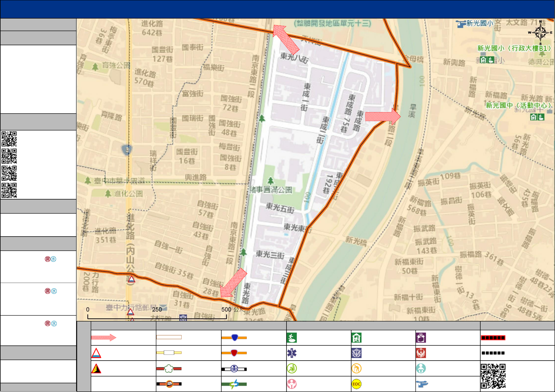This screenshot has width=555, height=392.
Task: Click the blue star-of-life medical legend icon
Action: pos(292,353)
